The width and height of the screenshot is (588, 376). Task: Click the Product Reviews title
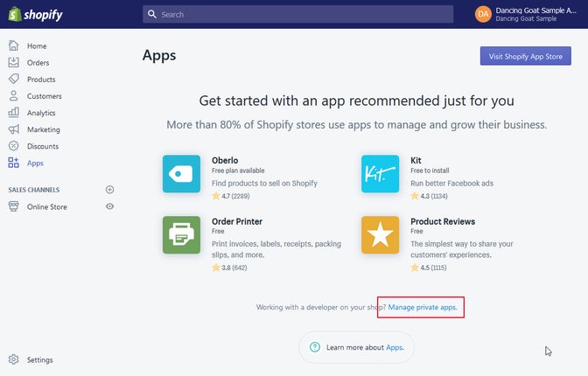(x=443, y=221)
